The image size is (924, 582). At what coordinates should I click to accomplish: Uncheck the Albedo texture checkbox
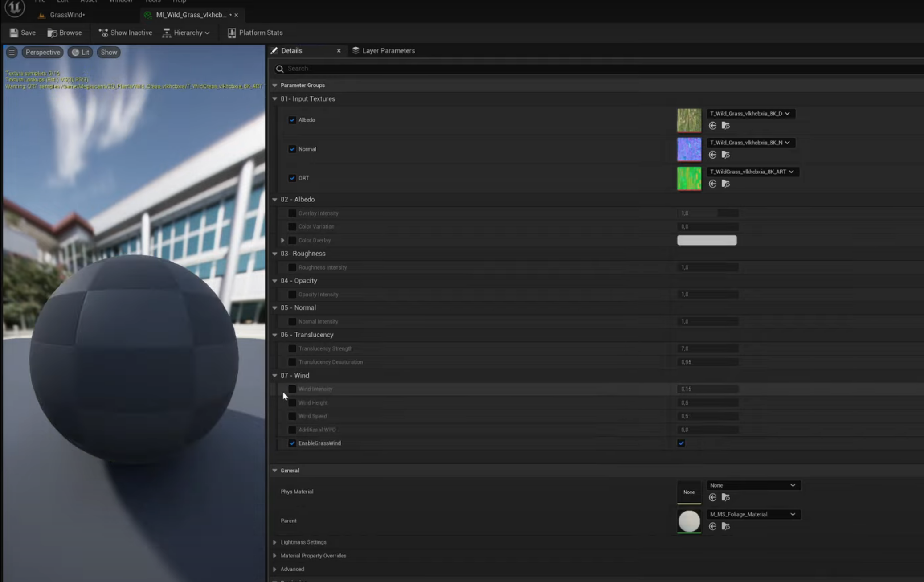[292, 120]
